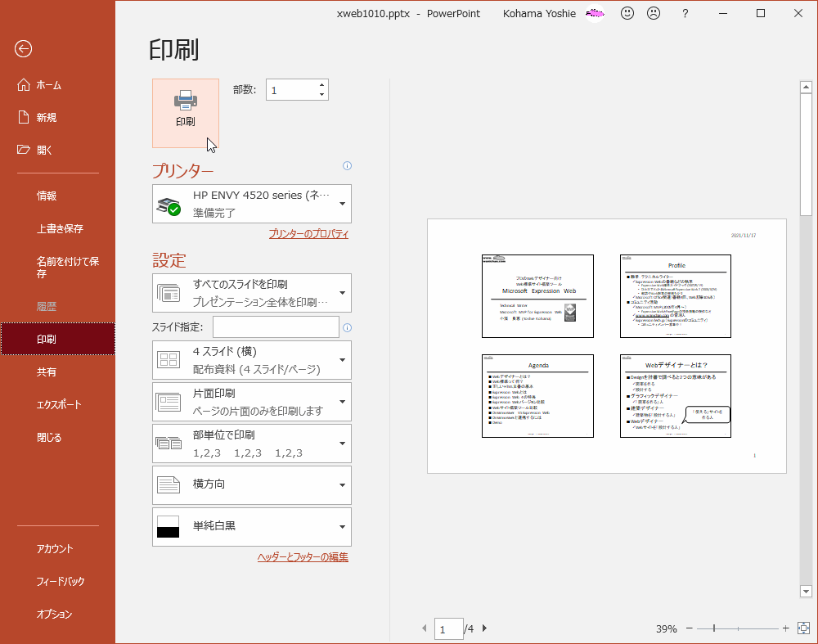Image resolution: width=818 pixels, height=644 pixels.
Task: Click the Profile slide thumbnail in preview
Action: tap(676, 296)
